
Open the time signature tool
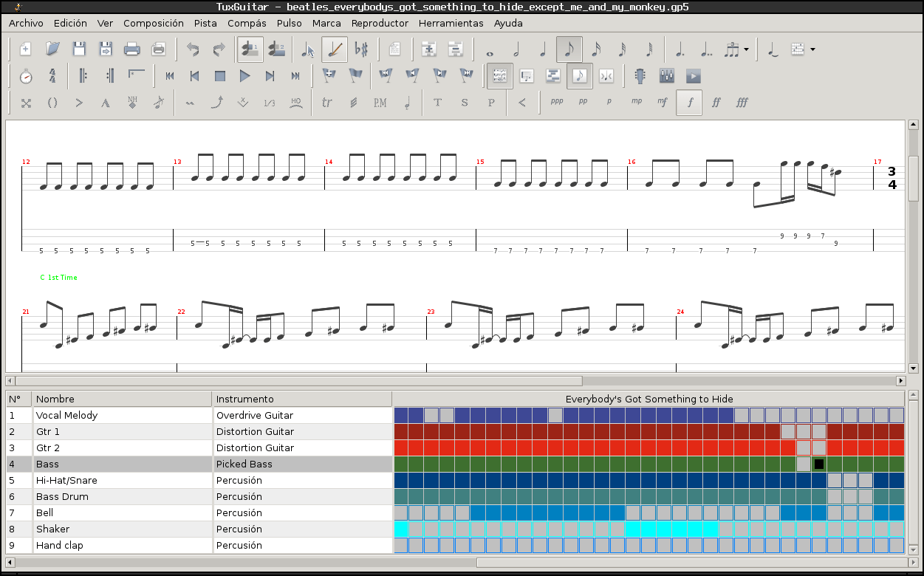52,76
